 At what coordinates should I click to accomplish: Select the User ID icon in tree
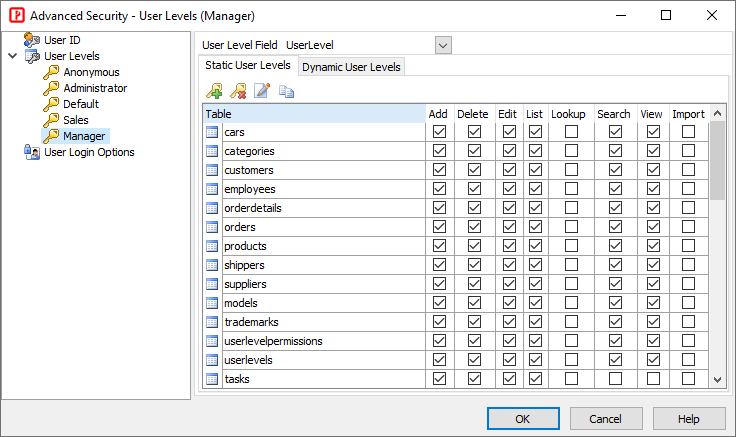[x=32, y=40]
